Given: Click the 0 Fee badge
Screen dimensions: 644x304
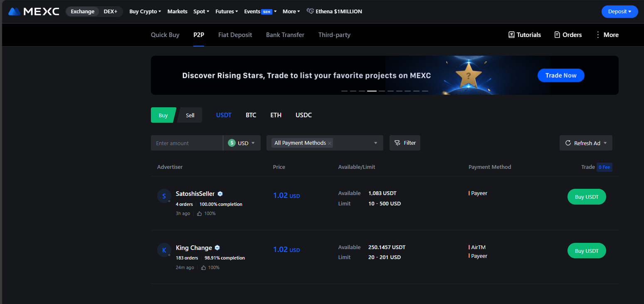Looking at the screenshot, I should coord(605,167).
